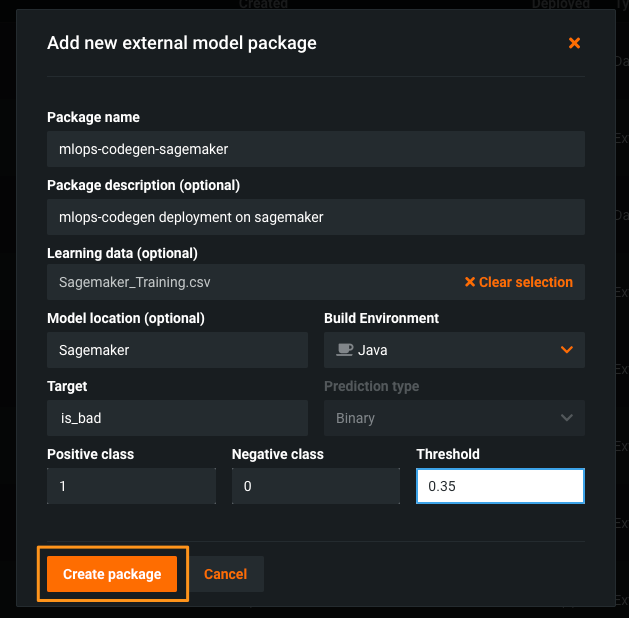629x618 pixels.
Task: Click the Add new external model package title
Action: tap(182, 43)
